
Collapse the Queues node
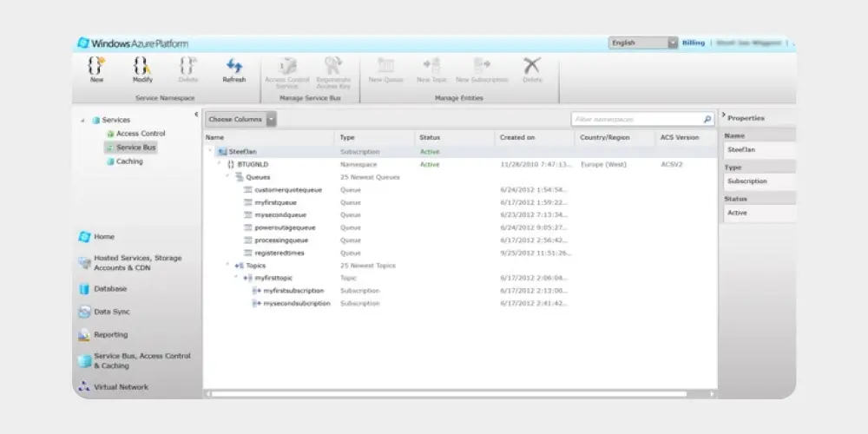[x=227, y=176]
